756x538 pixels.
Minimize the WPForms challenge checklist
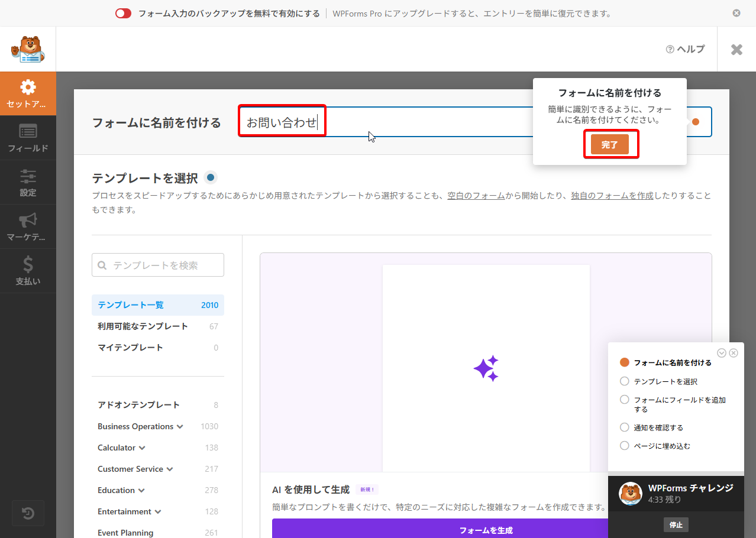(721, 353)
